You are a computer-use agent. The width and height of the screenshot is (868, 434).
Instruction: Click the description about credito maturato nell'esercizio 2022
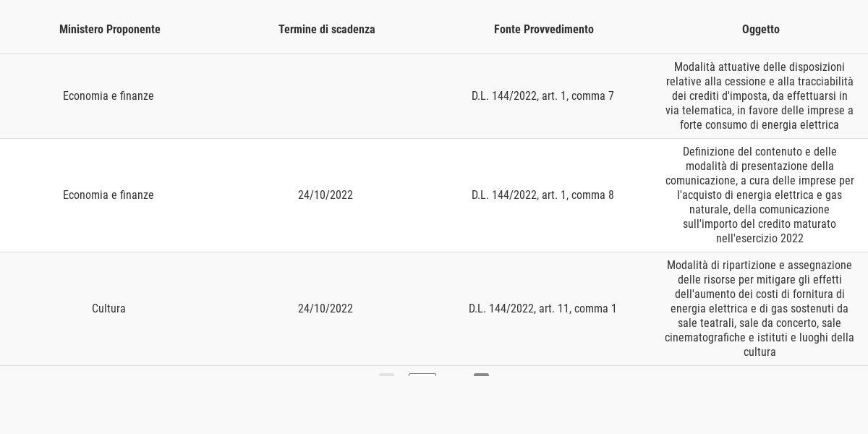point(759,195)
